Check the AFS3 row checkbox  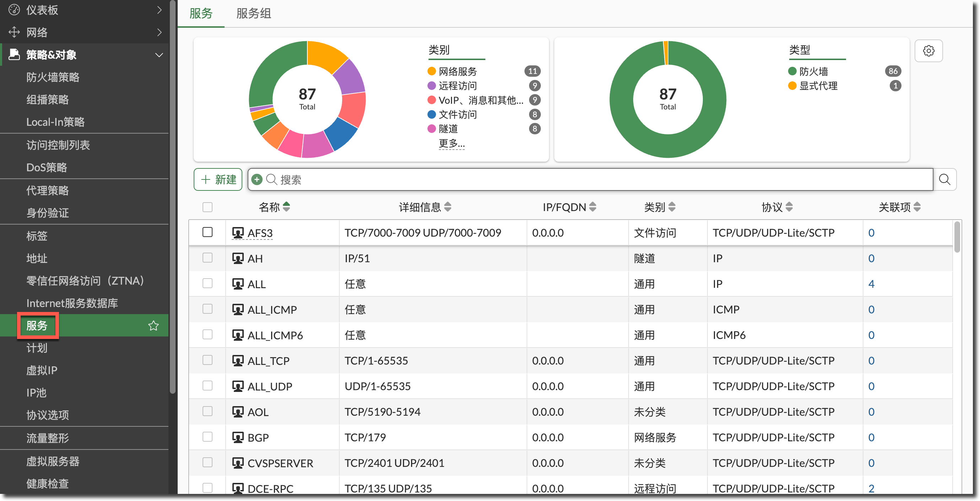click(208, 232)
